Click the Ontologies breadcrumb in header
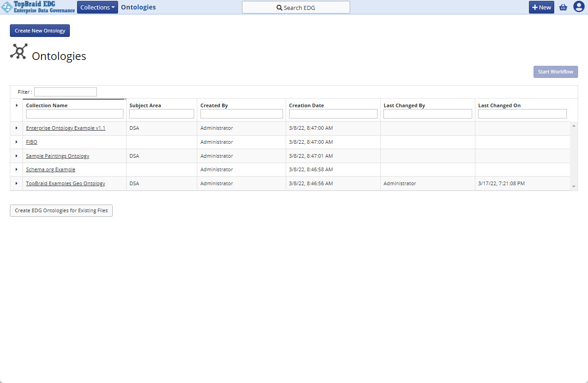The image size is (588, 383). coord(138,7)
